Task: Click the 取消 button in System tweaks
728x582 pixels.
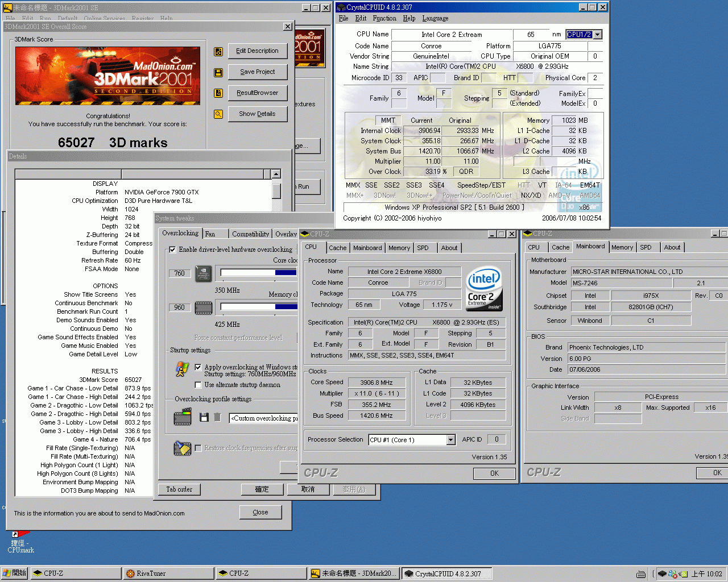Action: [x=308, y=489]
